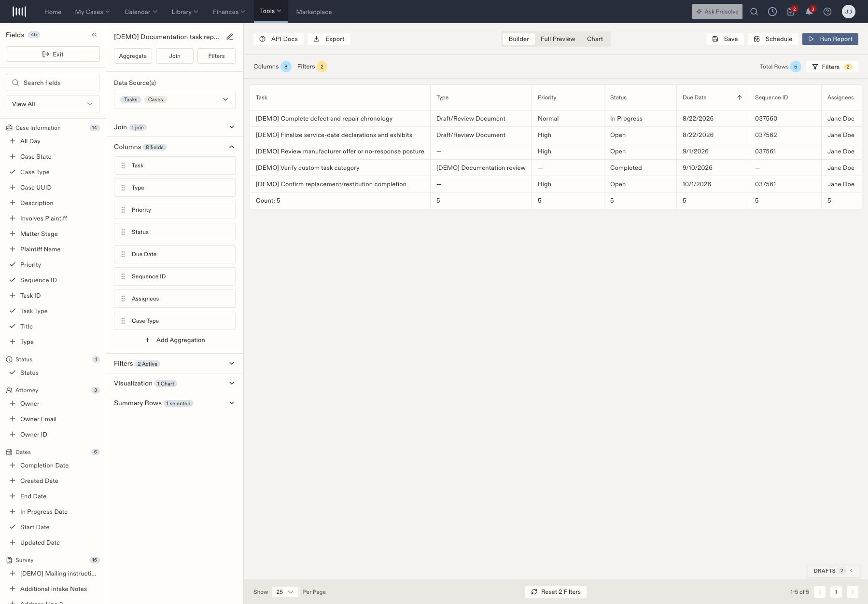The image size is (868, 604).
Task: Uncheck the Status field under Status group
Action: point(13,372)
